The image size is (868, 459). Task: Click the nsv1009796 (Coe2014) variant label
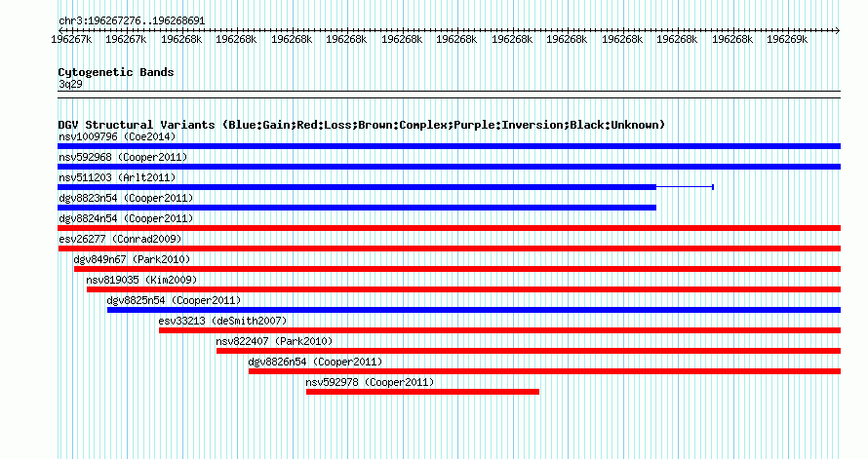(x=117, y=136)
